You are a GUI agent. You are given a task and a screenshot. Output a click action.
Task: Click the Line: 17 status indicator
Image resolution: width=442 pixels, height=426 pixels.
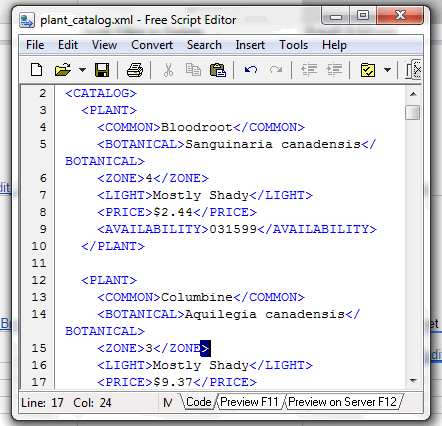click(42, 403)
